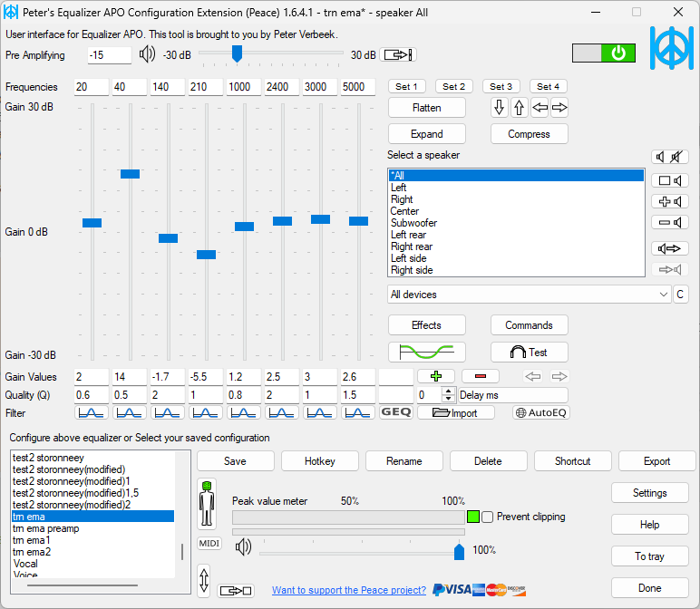700x609 pixels.
Task: Open the Commands panel
Action: (529, 325)
